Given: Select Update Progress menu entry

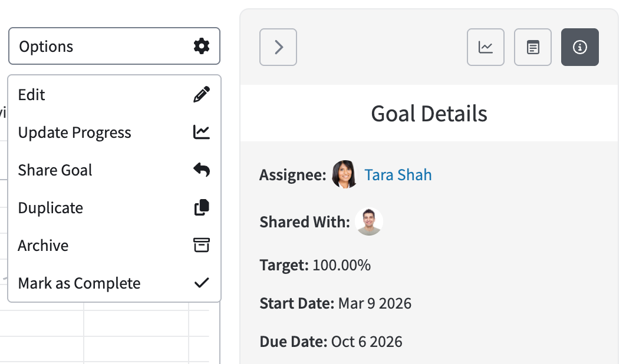Looking at the screenshot, I should (114, 132).
